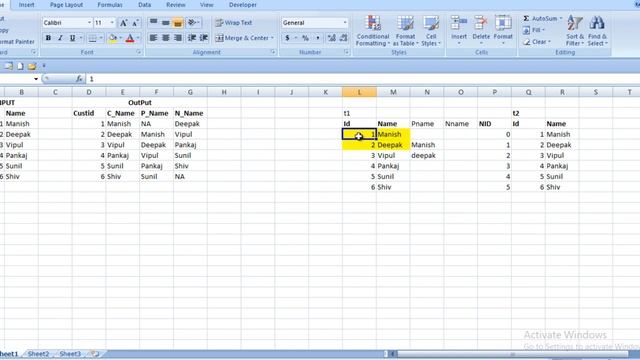Decrease font size with Shrink Font
640x360 pixels.
(136, 23)
